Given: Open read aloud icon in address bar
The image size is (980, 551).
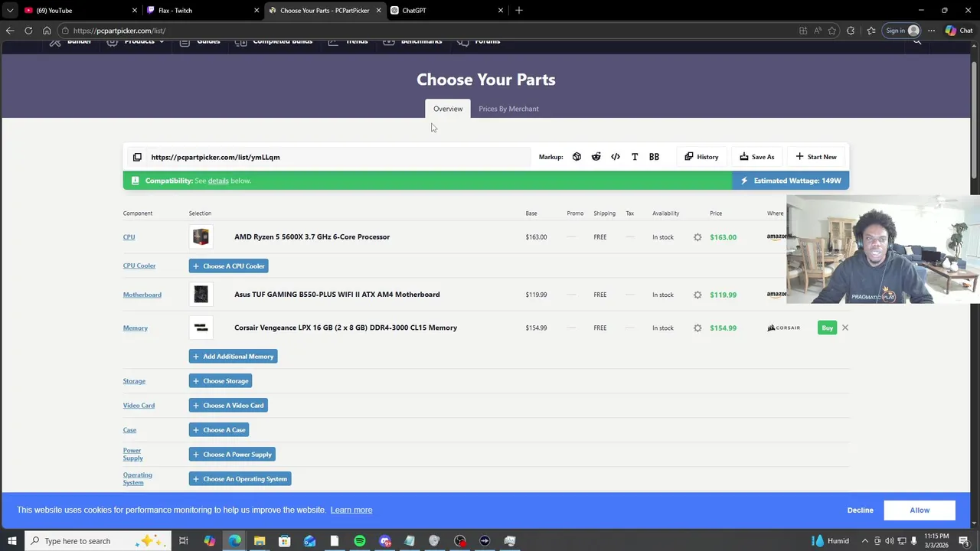Looking at the screenshot, I should tap(818, 31).
